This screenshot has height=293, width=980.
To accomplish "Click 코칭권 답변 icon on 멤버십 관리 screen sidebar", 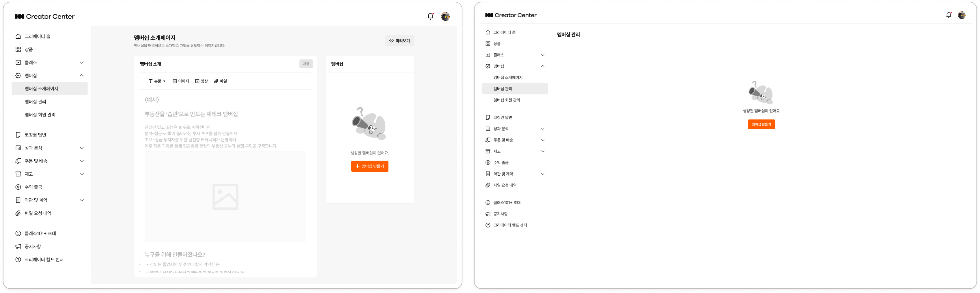I will click(x=488, y=117).
